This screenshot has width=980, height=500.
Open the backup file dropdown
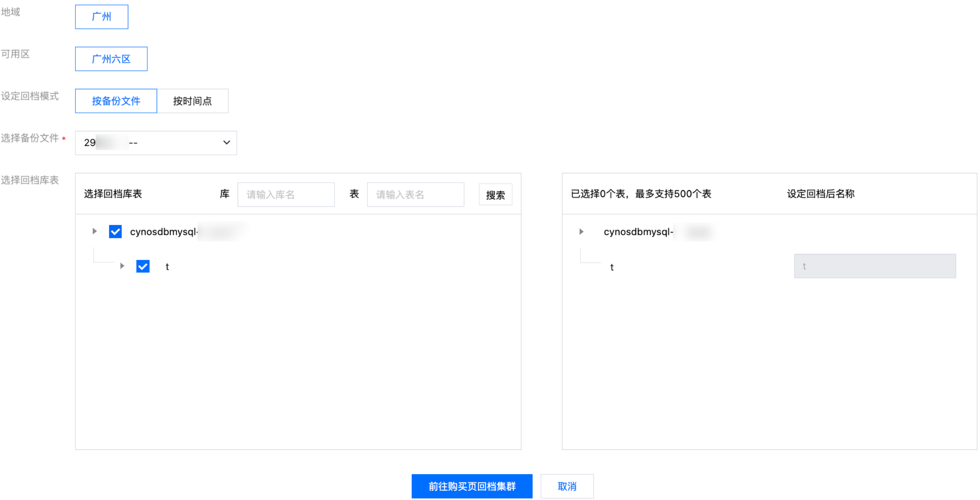click(156, 143)
